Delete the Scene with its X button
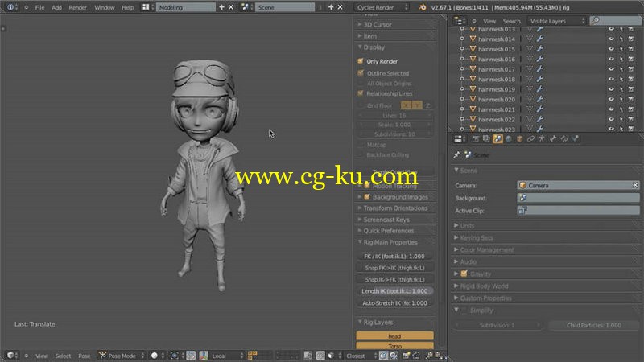 pyautogui.click(x=340, y=7)
